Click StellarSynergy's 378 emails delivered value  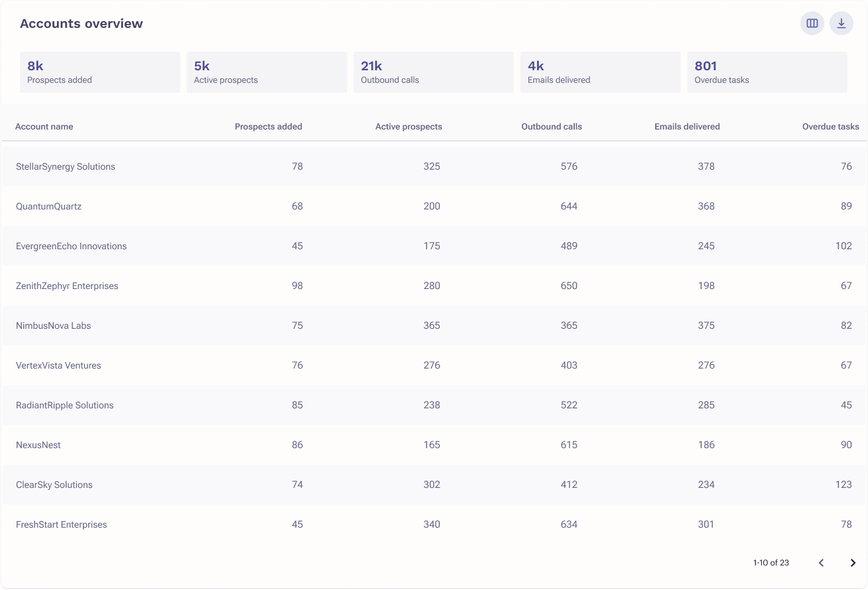coord(706,166)
